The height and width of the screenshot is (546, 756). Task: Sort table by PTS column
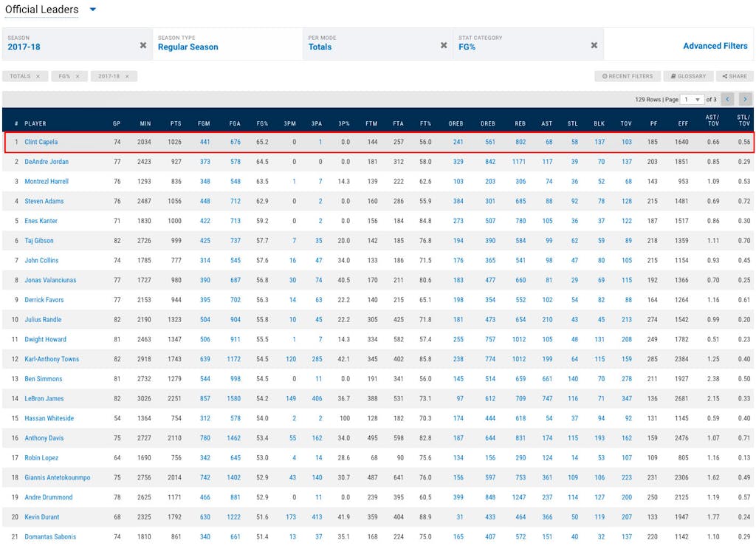point(176,123)
